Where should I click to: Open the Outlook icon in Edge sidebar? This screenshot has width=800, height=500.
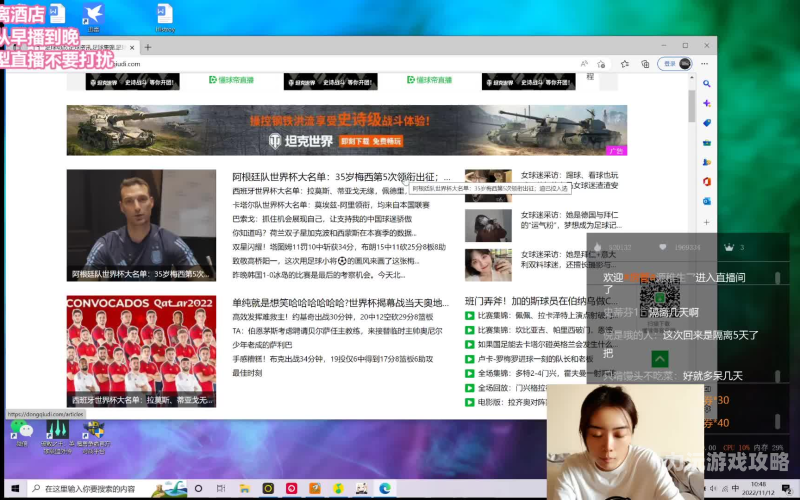tap(707, 202)
